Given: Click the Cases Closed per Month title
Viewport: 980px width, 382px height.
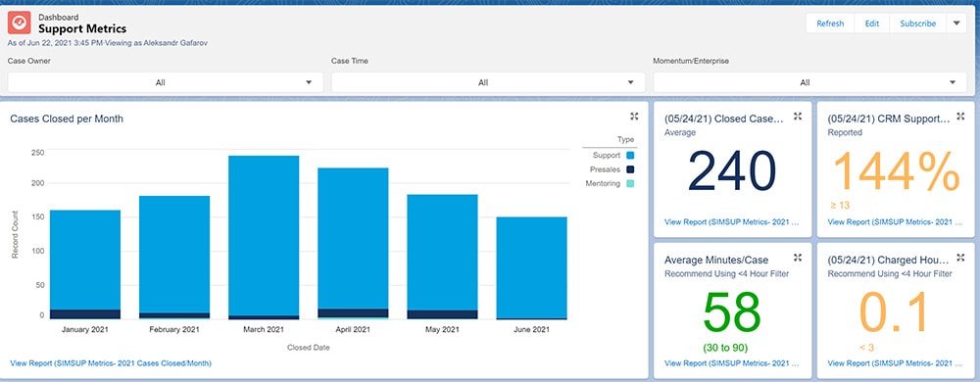Looking at the screenshot, I should coord(67,119).
